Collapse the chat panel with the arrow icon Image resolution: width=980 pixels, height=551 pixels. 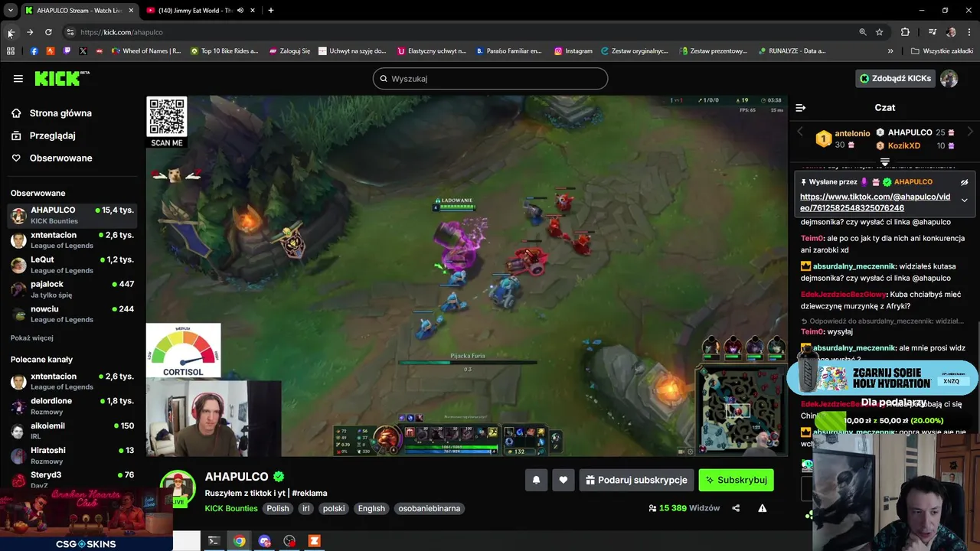tap(800, 108)
